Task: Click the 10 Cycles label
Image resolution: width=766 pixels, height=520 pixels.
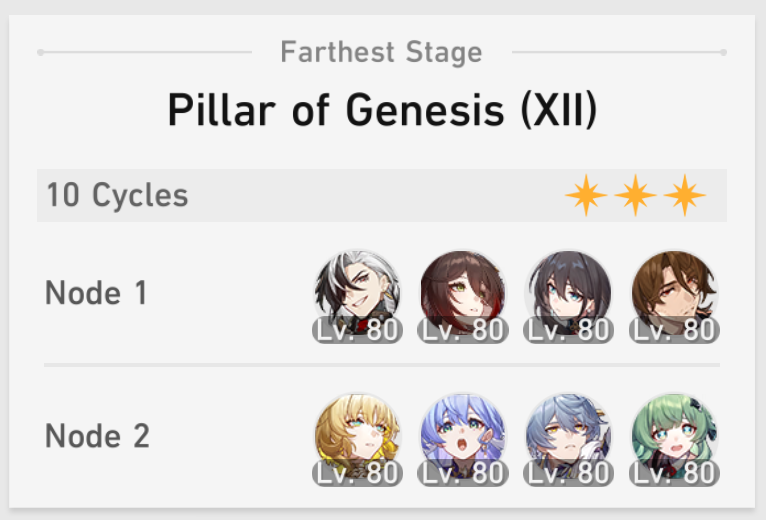Action: tap(117, 195)
